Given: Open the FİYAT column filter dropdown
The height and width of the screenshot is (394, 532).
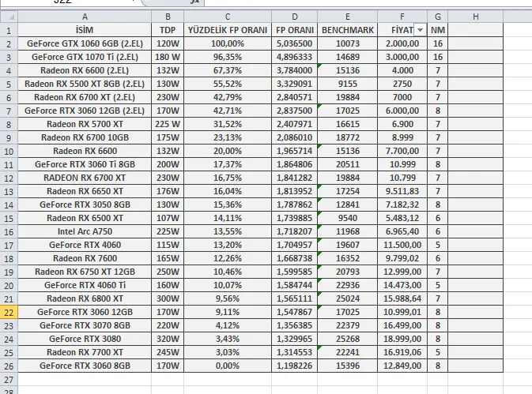Looking at the screenshot, I should coord(420,30).
